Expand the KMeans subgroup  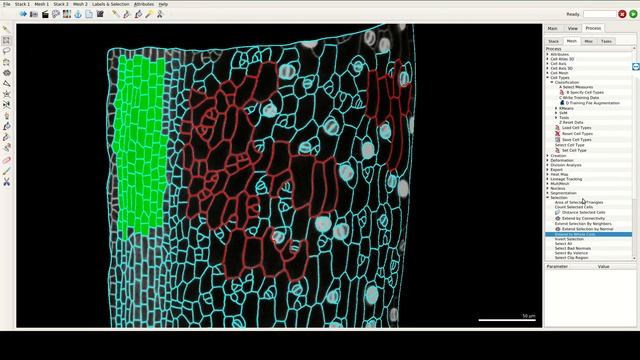(556, 109)
